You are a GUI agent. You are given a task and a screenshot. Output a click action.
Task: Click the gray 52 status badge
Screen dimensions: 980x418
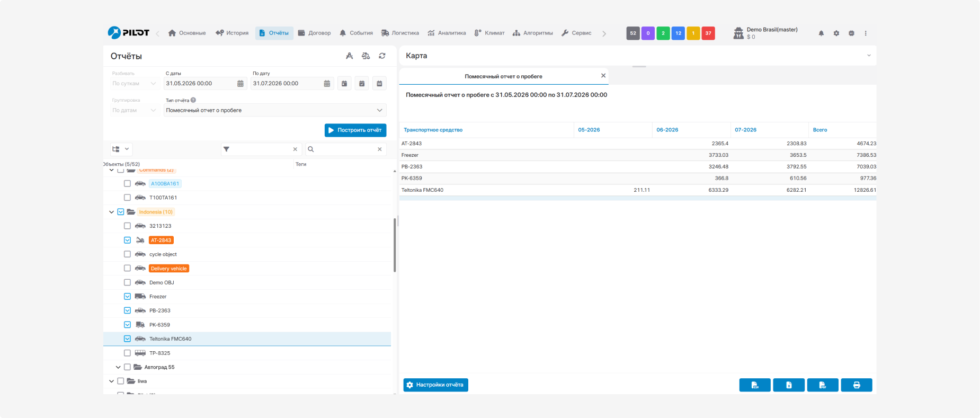point(633,33)
